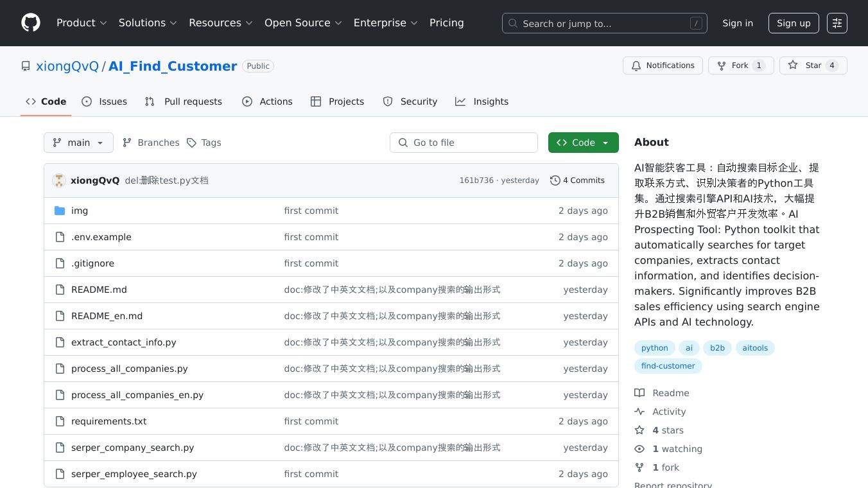Click the GitHub logo icon
The width and height of the screenshot is (868, 488).
click(x=31, y=23)
